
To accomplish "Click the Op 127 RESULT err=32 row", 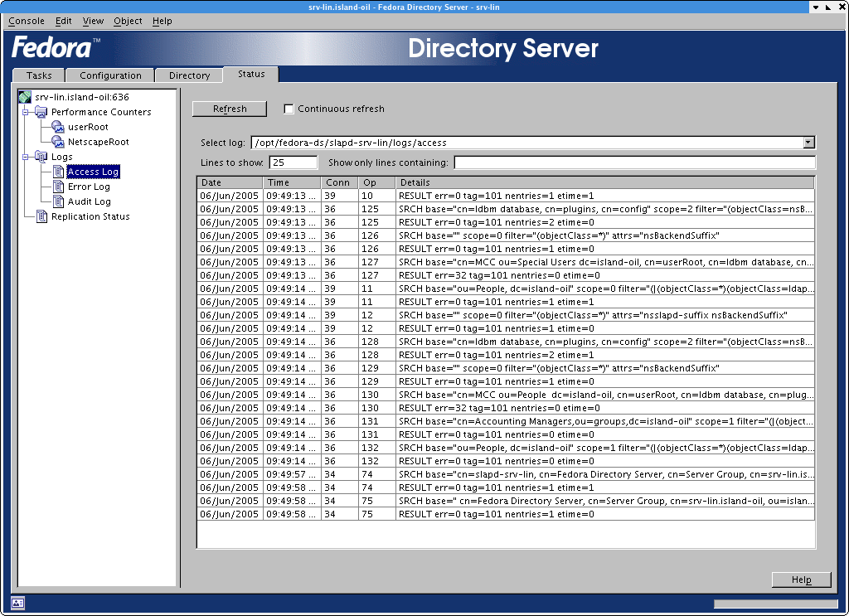I will (x=506, y=275).
